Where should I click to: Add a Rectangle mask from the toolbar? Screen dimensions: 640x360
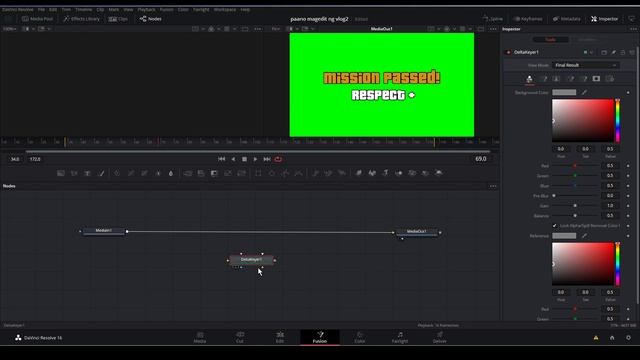(258, 173)
